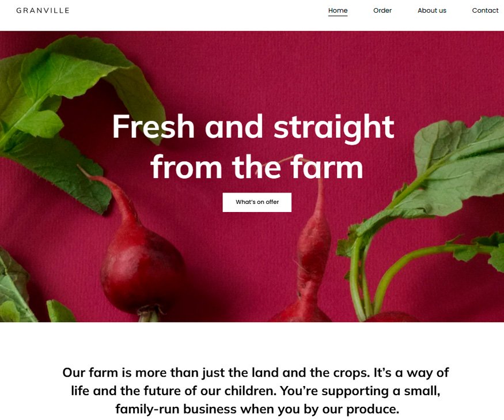
Task: Open the About us page
Action: pyautogui.click(x=431, y=10)
